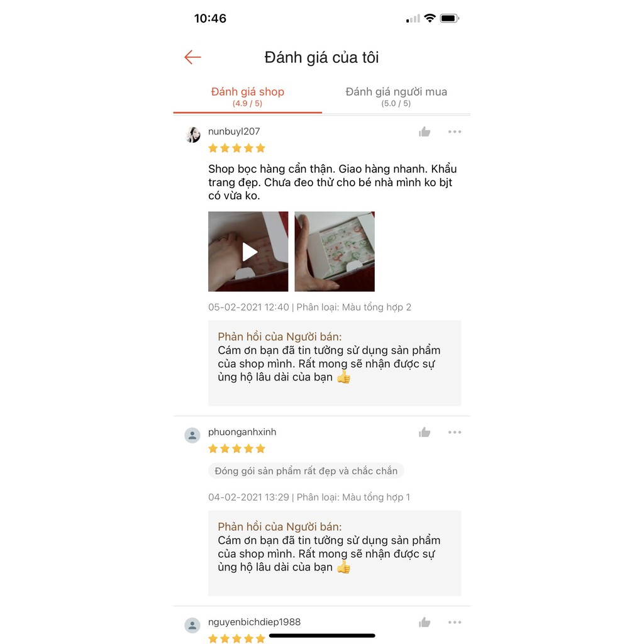Screen dimensions: 644x644
Task: Open nunbuyl207's profile avatar
Action: coord(192,135)
